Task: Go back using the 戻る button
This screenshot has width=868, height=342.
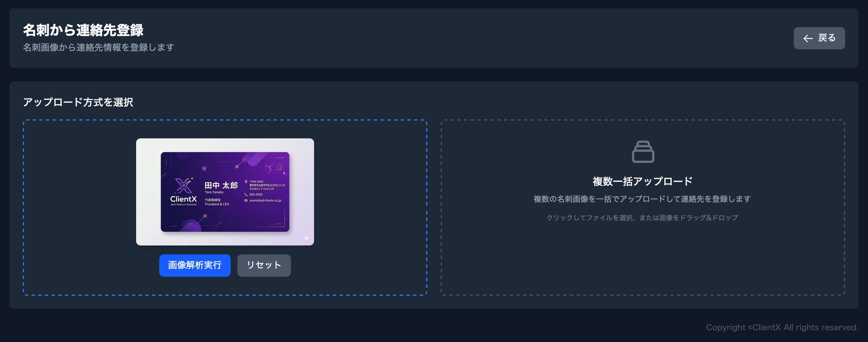Action: (x=819, y=38)
